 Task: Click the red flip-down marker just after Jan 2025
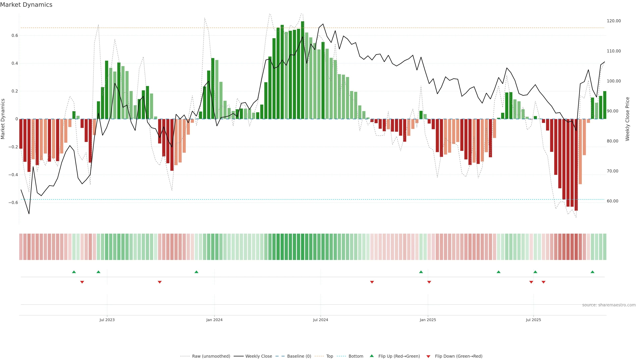pyautogui.click(x=429, y=282)
